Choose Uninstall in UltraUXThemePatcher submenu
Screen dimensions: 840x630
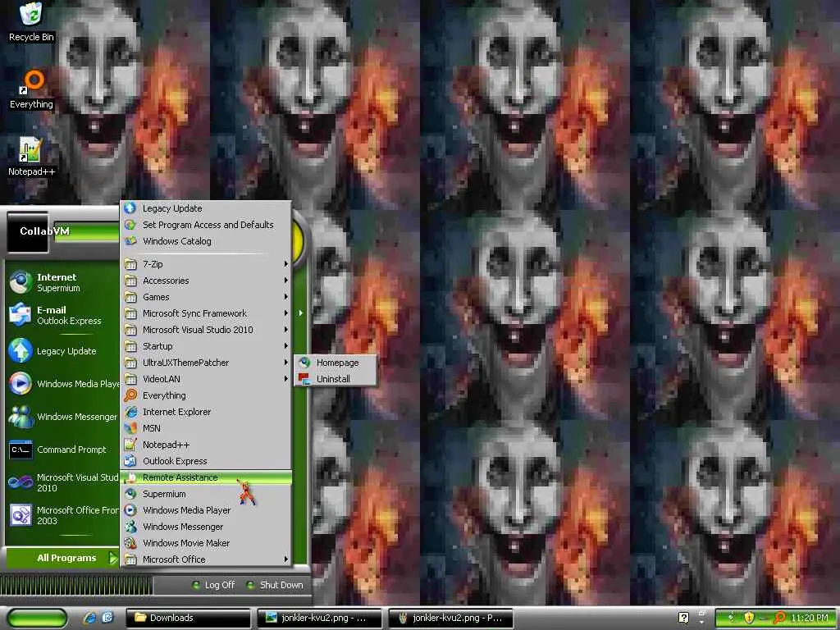[x=336, y=379]
